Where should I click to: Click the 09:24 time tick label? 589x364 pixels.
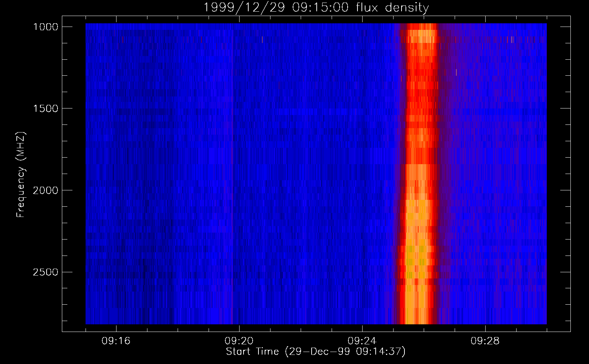[362, 341]
